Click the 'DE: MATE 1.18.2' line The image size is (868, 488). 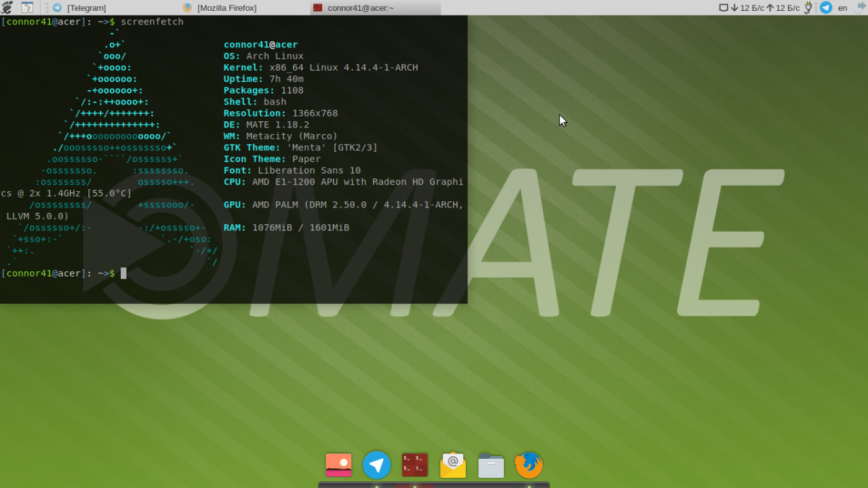point(267,125)
